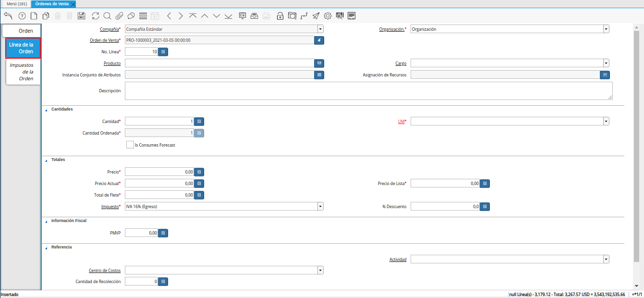This screenshot has height=298, width=644.
Task: Open the Cargo dropdown list
Action: click(606, 63)
